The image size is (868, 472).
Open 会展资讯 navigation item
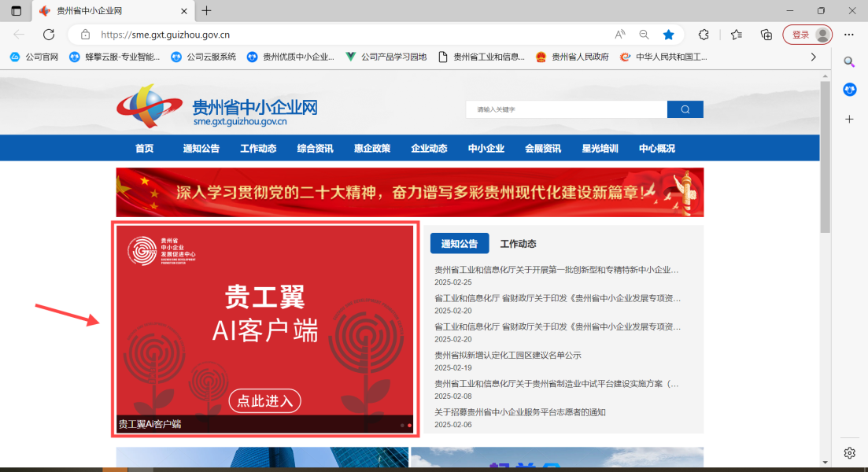click(x=543, y=149)
